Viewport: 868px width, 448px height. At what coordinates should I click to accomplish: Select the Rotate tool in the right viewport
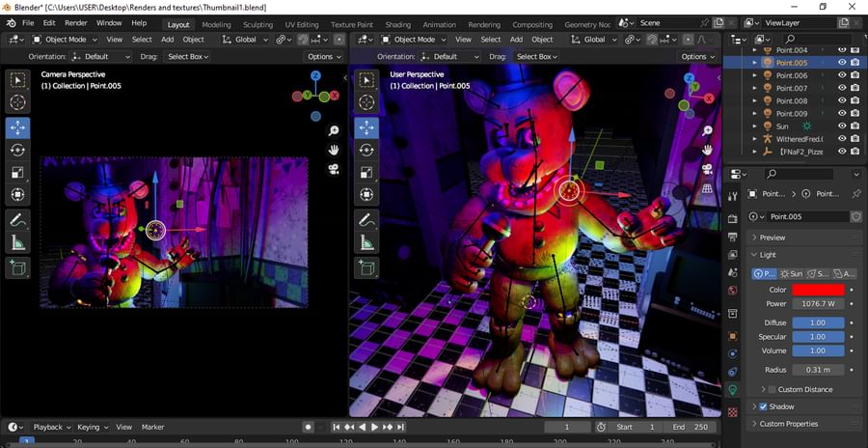366,151
